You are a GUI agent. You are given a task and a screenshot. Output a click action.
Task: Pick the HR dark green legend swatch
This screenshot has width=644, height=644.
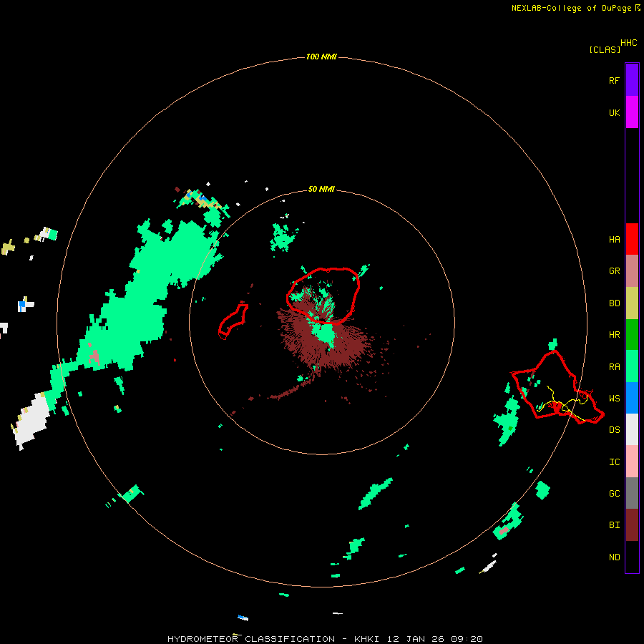coord(632,335)
